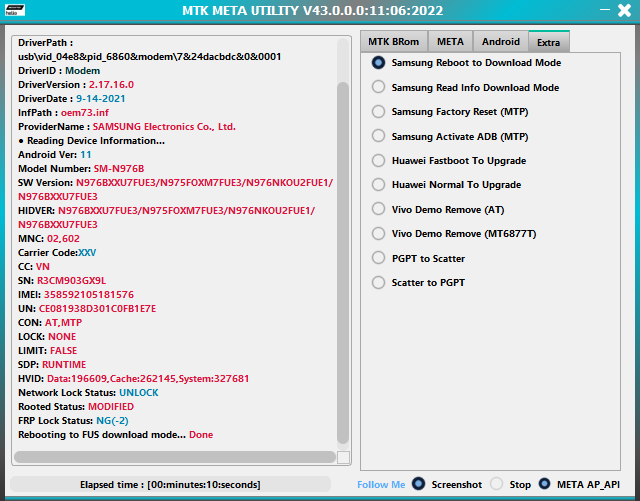This screenshot has width=640, height=501.
Task: Click the LIMIT value FALSE
Action: pyautogui.click(x=64, y=351)
